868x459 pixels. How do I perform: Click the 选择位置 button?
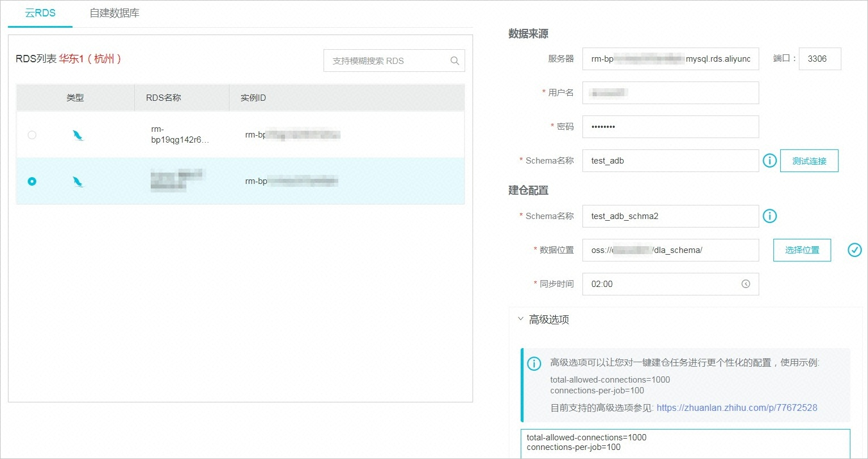point(802,250)
